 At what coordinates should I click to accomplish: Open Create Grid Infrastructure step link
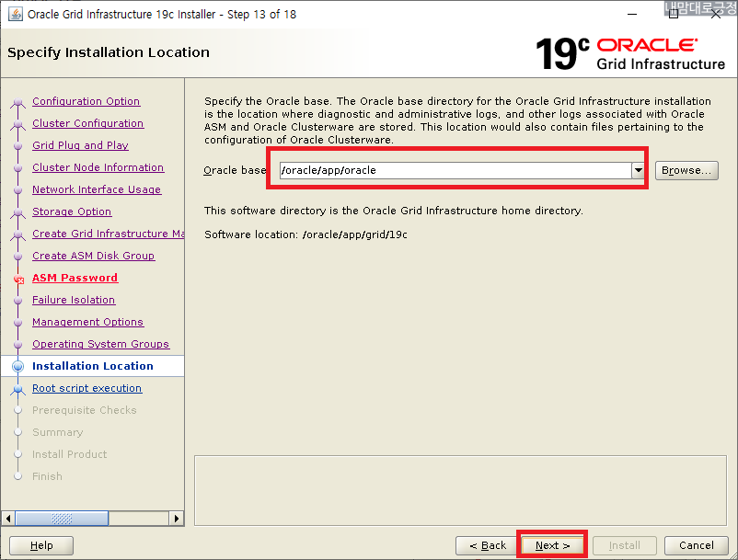point(109,234)
